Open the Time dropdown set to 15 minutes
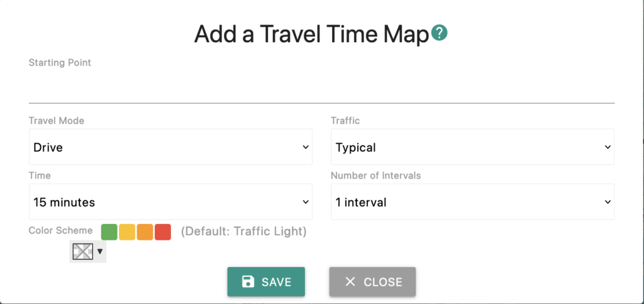Viewport: 644px width, 304px height. (170, 202)
